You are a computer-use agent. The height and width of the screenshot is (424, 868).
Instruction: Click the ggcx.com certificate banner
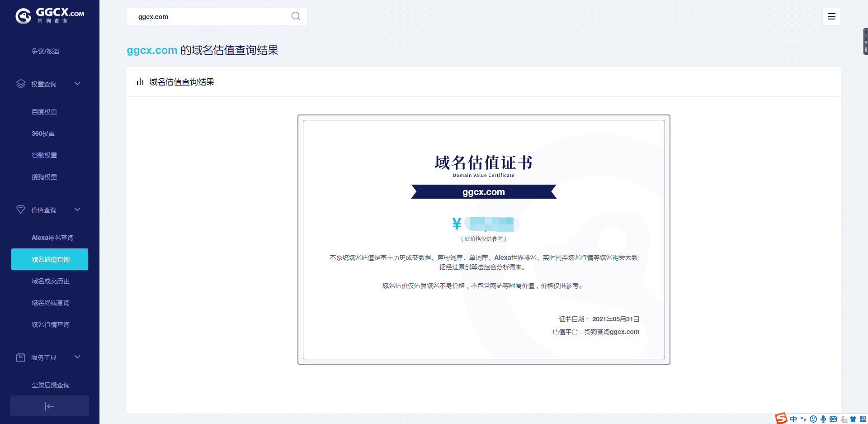[x=484, y=192]
